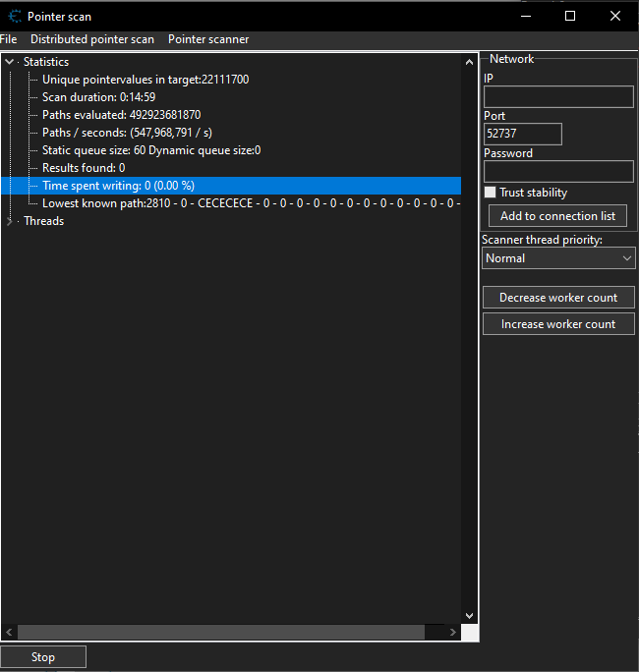Click Add to connection list button
This screenshot has width=639, height=672.
coord(557,216)
